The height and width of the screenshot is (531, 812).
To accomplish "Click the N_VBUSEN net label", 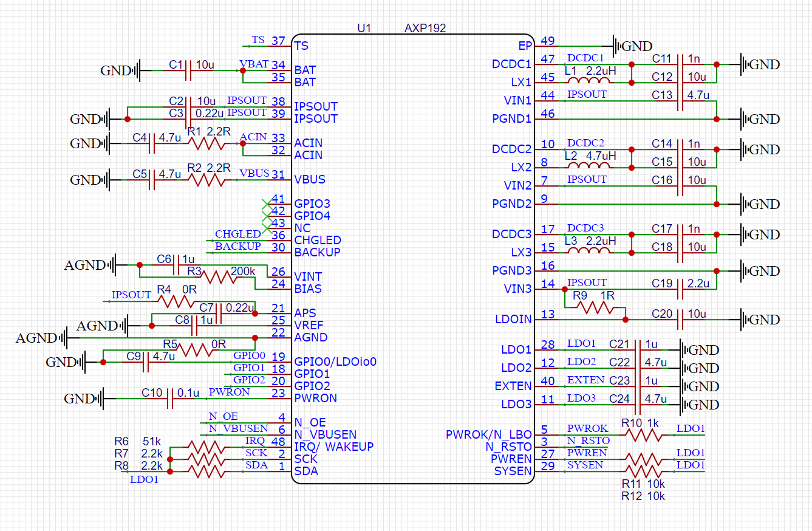I will [x=238, y=428].
